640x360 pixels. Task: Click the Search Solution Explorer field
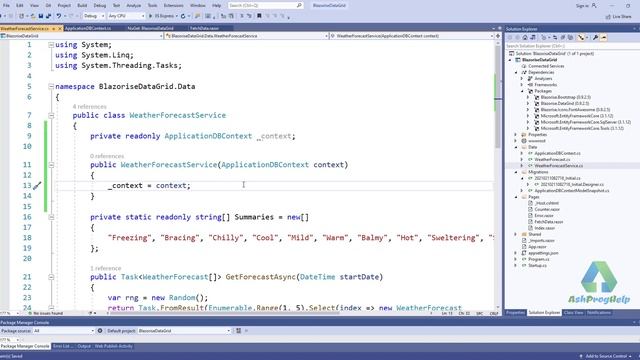571,46
